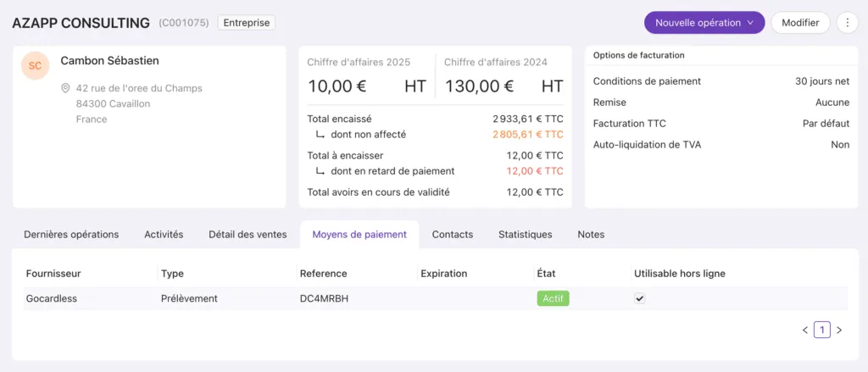
Task: Click the Prélèvement type cell
Action: [189, 298]
